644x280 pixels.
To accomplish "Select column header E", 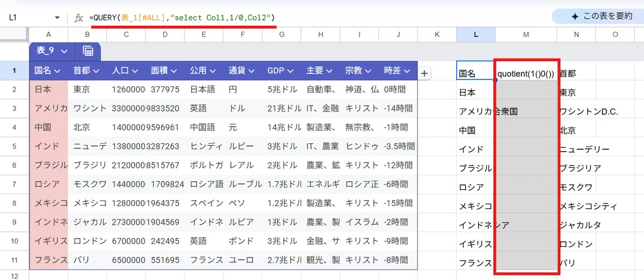I will pos(204,34).
